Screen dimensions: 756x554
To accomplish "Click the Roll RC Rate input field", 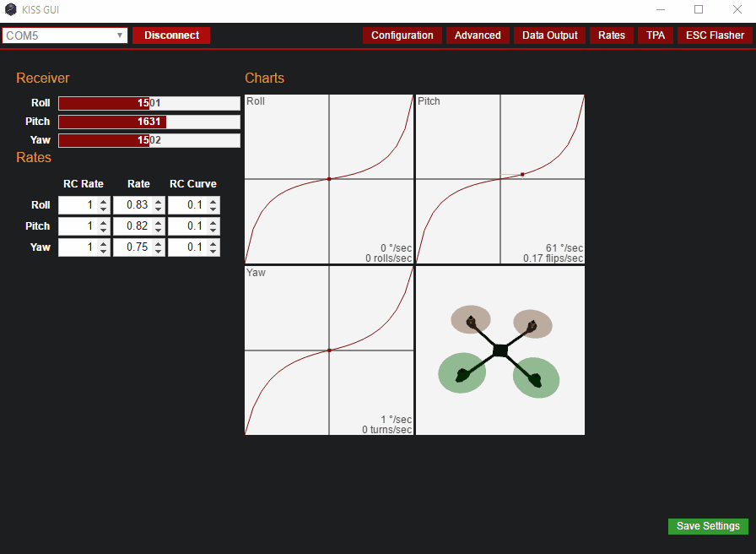I will coord(76,205).
